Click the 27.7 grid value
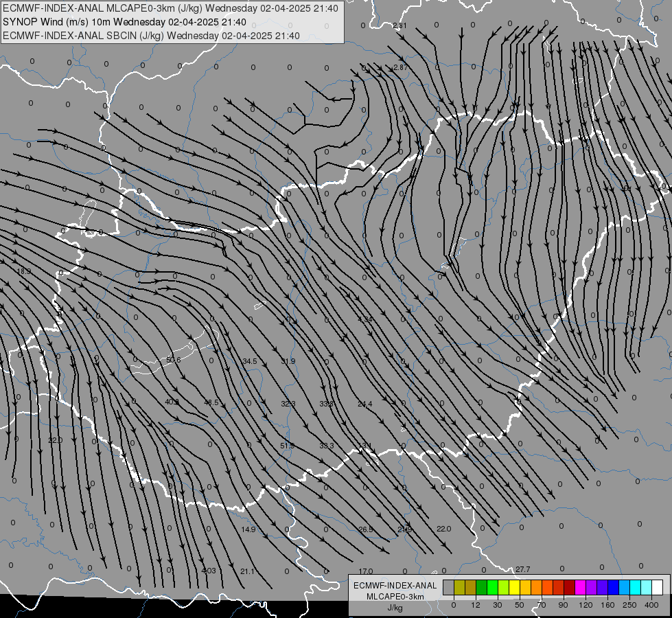The image size is (672, 618). coord(522,569)
